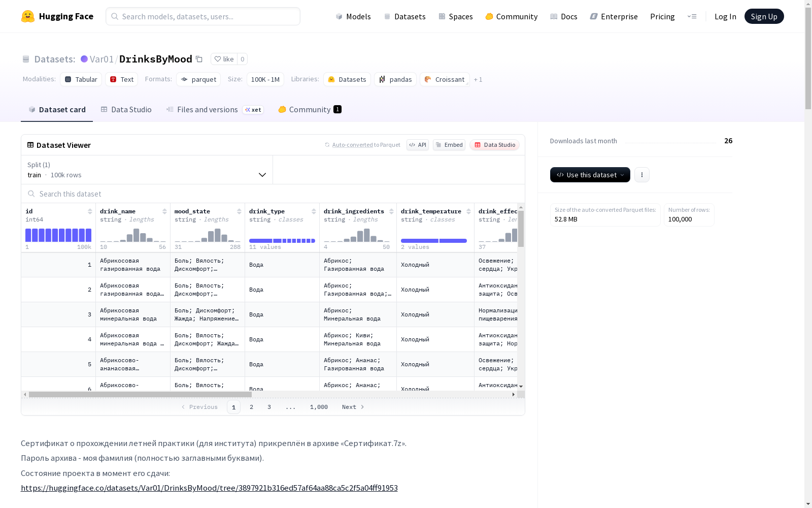Click the Log In link
Viewport: 812px width, 508px height.
(x=725, y=16)
